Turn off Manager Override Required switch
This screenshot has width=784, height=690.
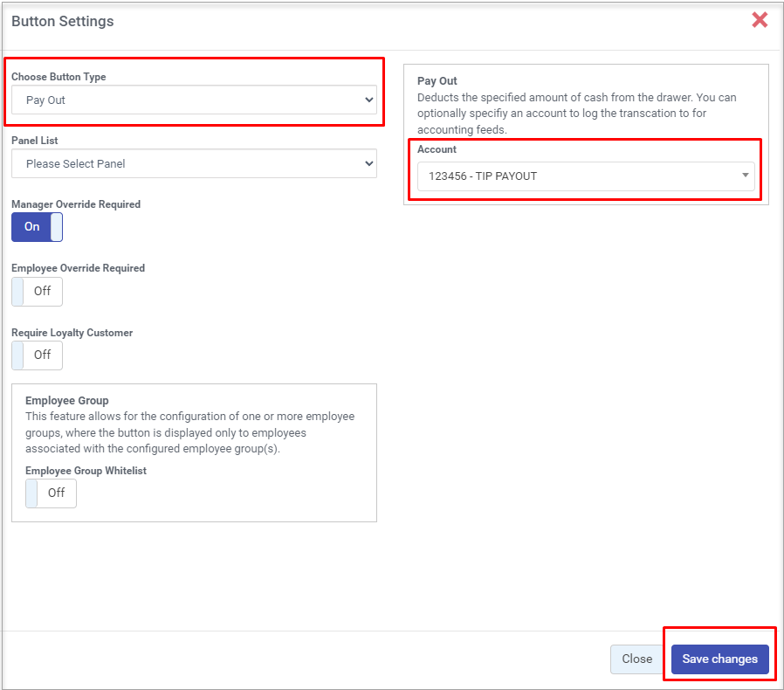click(x=37, y=227)
